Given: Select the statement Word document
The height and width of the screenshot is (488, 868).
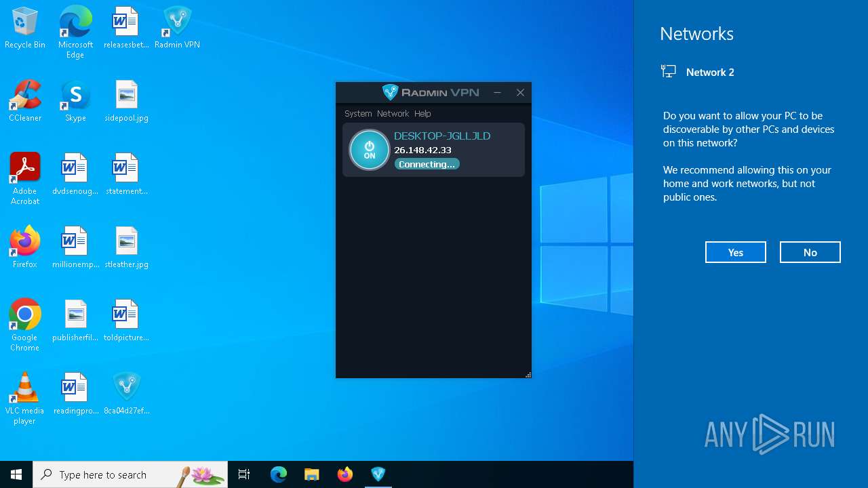Looking at the screenshot, I should coord(126,175).
